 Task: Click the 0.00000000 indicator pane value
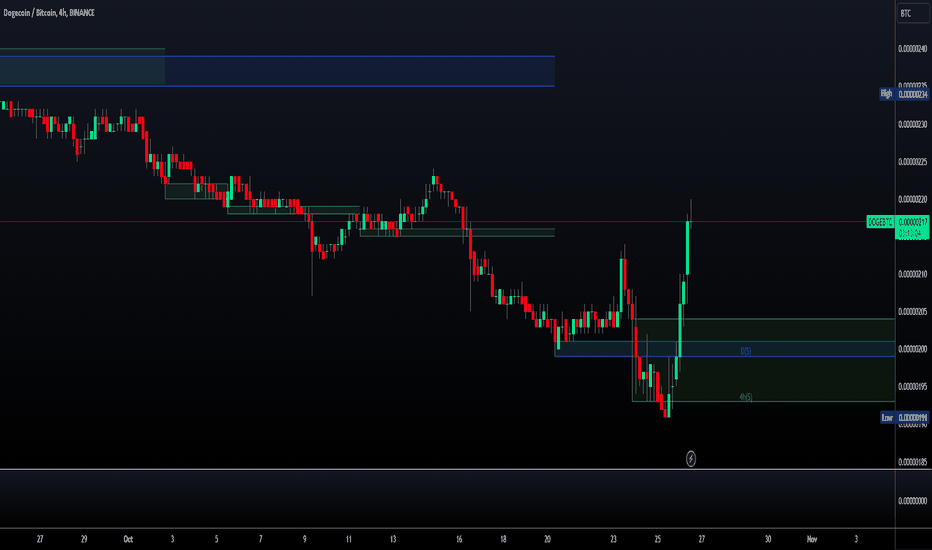(x=912, y=501)
